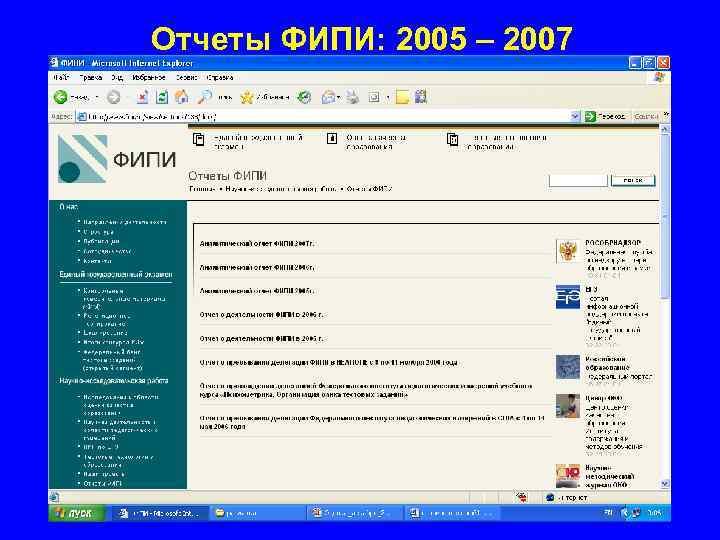Click the Центр ОКО banner image

[568, 406]
